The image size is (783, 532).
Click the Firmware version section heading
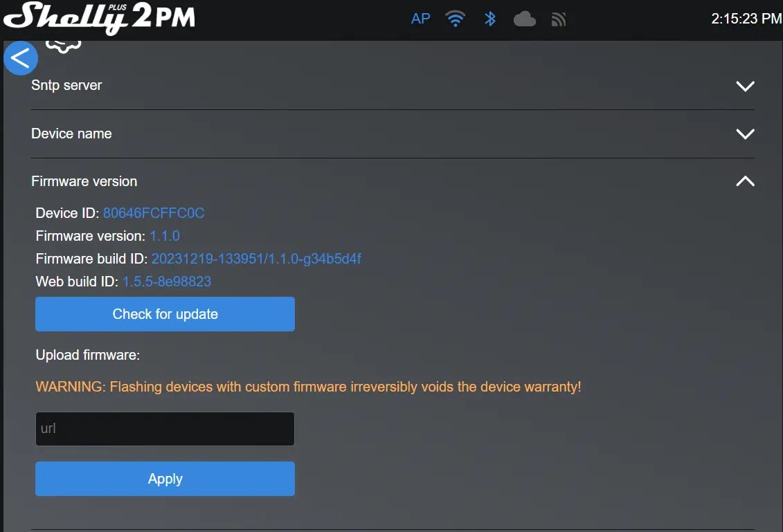click(84, 181)
